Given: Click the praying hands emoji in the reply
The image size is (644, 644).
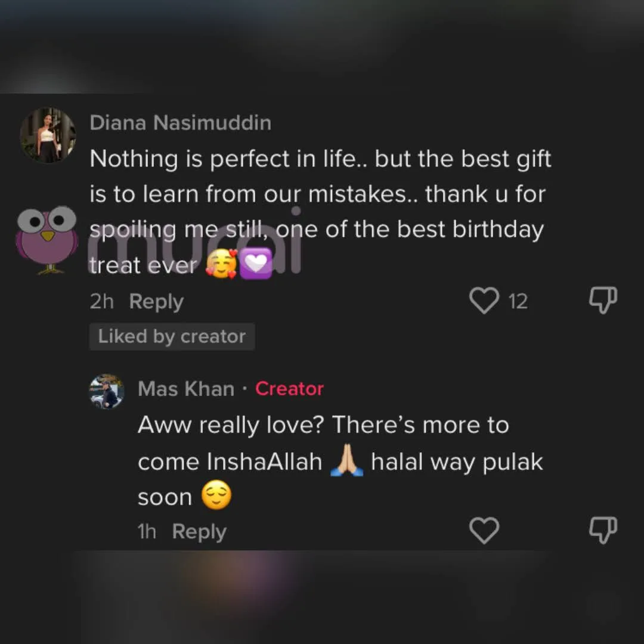Looking at the screenshot, I should coord(346,462).
